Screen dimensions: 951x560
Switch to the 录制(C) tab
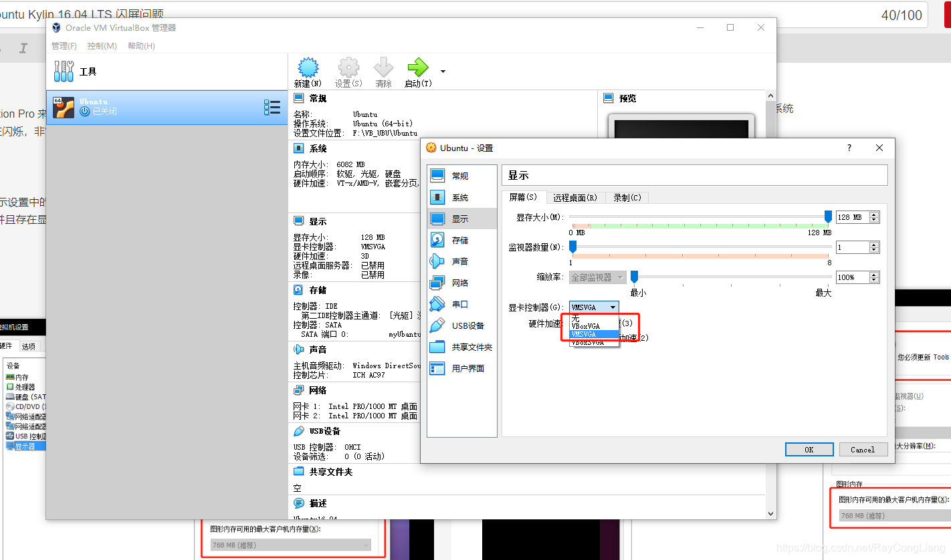click(627, 198)
